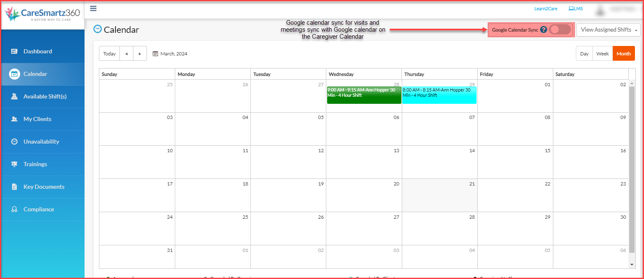This screenshot has width=644, height=279.
Task: Open the Learn2Care link
Action: coord(545,9)
